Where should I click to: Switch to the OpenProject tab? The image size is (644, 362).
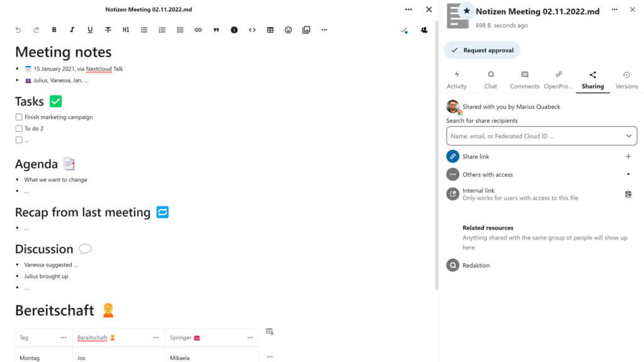pyautogui.click(x=558, y=80)
